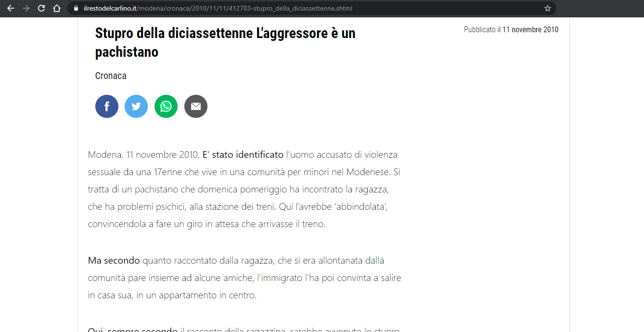The height and width of the screenshot is (332, 644).
Task: Click the browser forward arrow
Action: coord(26,8)
